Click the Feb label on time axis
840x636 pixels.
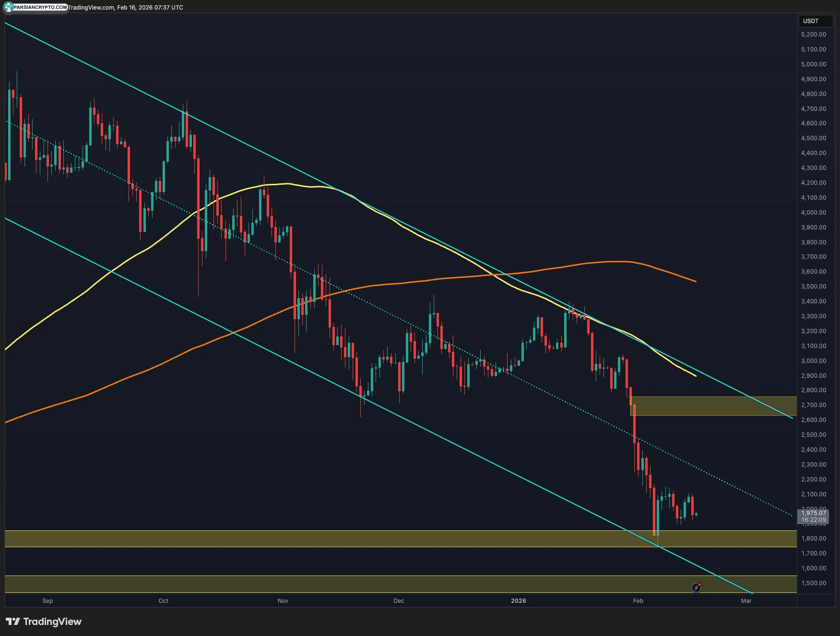tap(638, 601)
